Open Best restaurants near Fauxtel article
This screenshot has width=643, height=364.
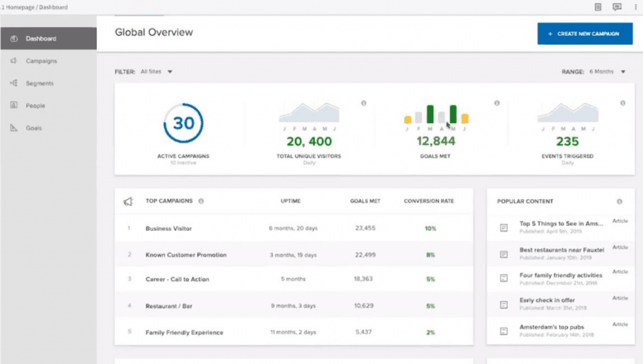561,250
